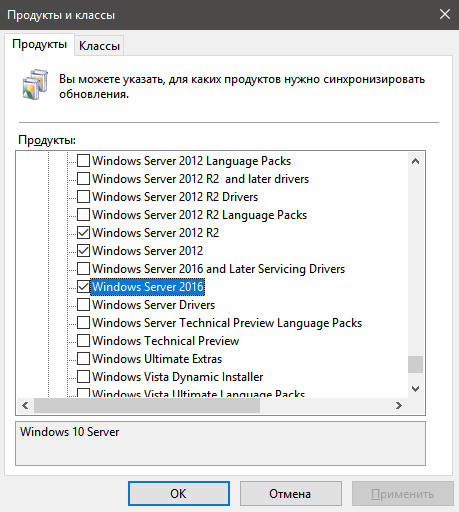Click the products catalog icon beside the description
This screenshot has width=459, height=512.
pos(35,84)
